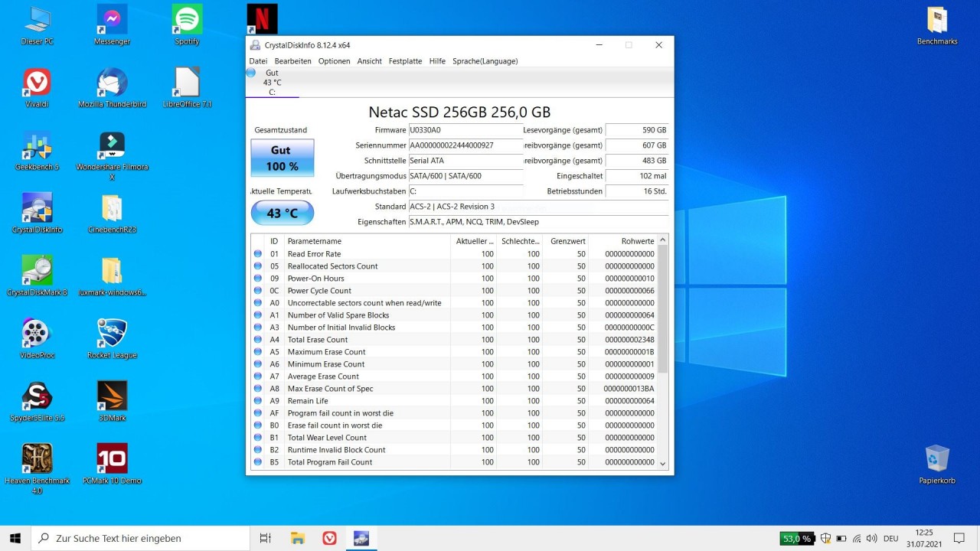Click the DEU language indicator
Screen dimensions: 980x551
coord(891,539)
